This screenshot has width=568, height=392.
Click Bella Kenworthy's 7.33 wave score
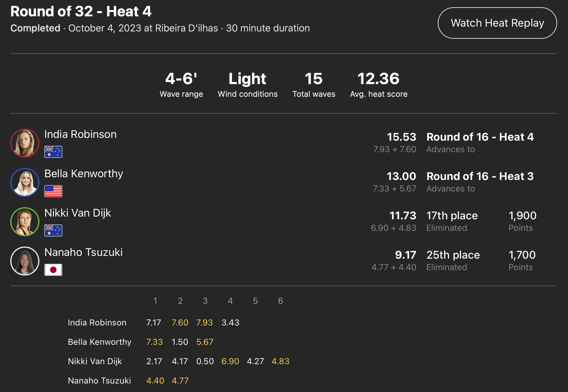pos(154,342)
